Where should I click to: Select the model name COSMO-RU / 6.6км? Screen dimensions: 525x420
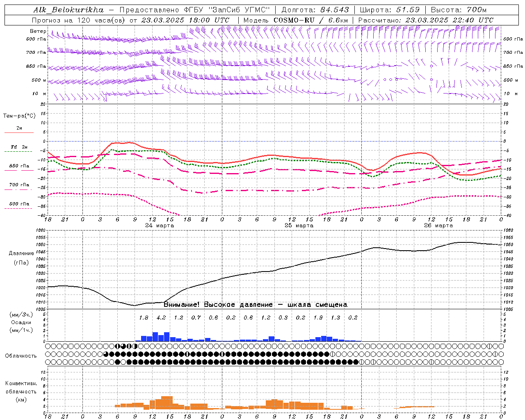tap(311, 20)
